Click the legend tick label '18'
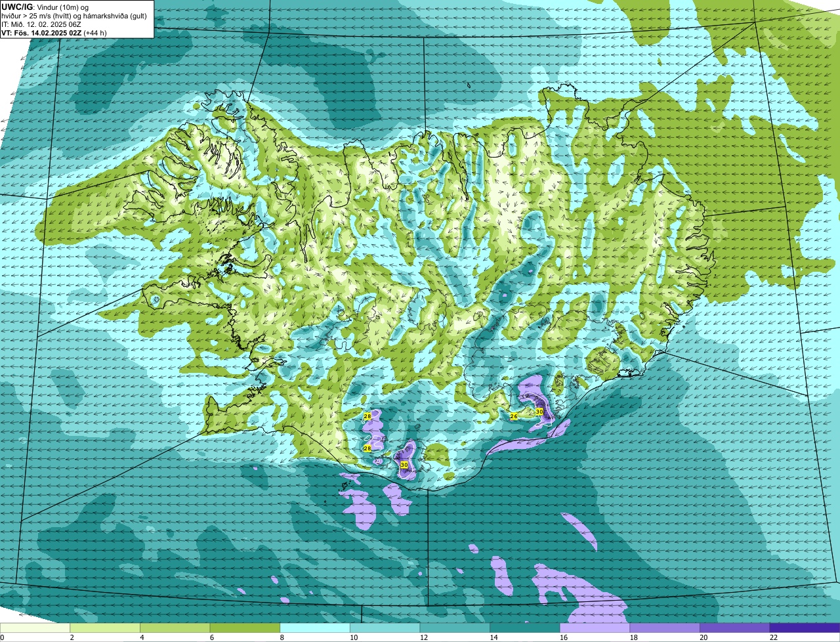This screenshot has height=642, width=840. click(x=634, y=637)
